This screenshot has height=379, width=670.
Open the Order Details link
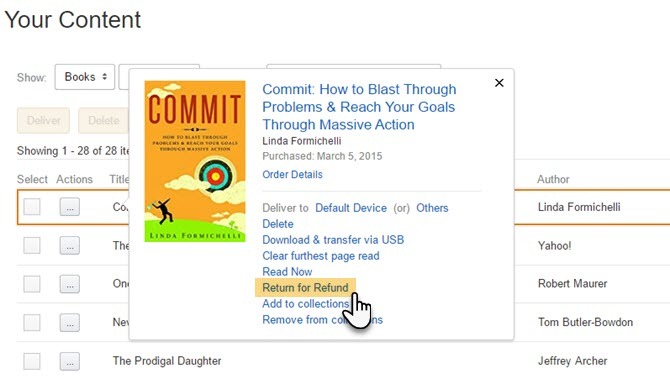coord(292,174)
